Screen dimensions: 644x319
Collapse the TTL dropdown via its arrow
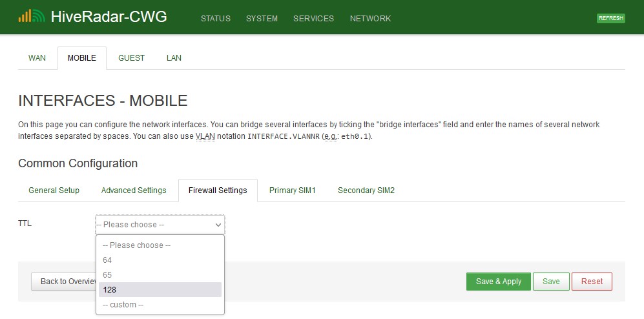[x=218, y=225]
